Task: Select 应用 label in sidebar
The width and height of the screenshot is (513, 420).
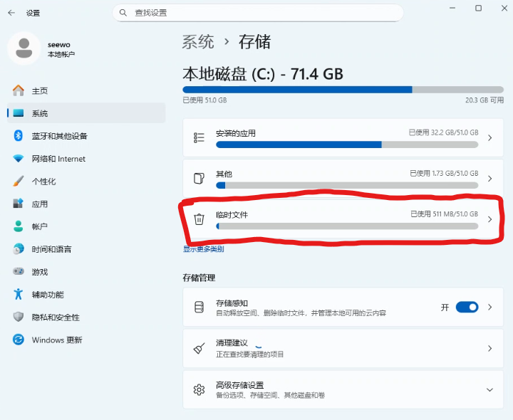Action: pyautogui.click(x=40, y=204)
